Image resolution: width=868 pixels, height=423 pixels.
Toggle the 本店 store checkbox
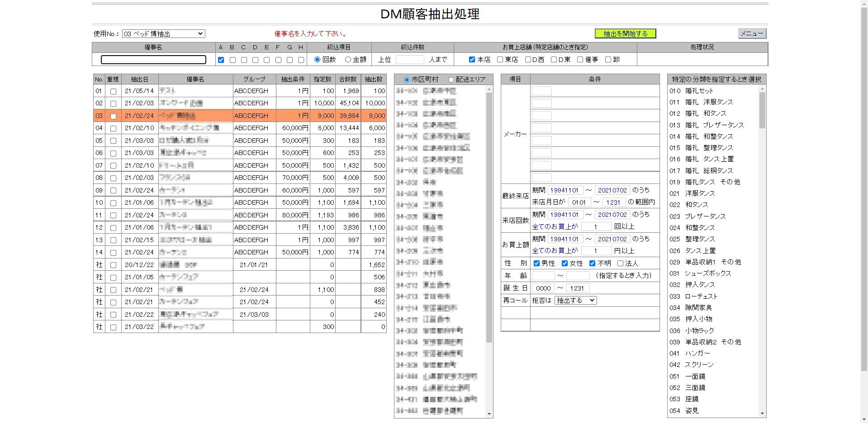click(x=472, y=60)
